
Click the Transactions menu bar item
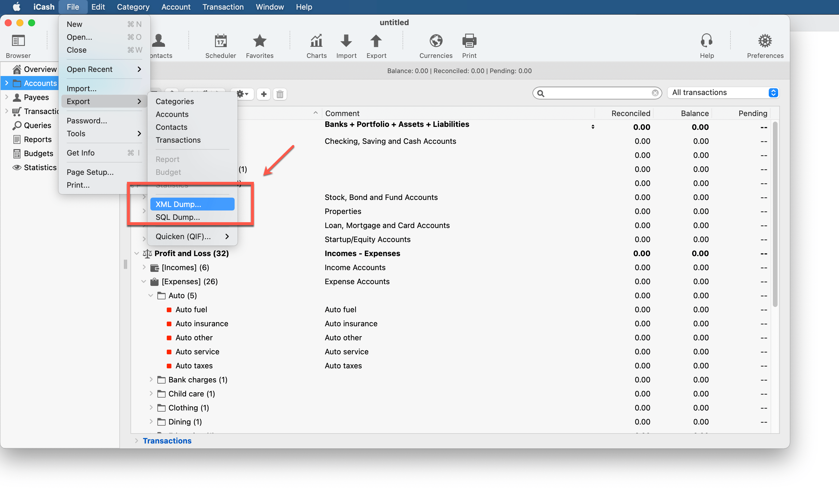(x=222, y=7)
